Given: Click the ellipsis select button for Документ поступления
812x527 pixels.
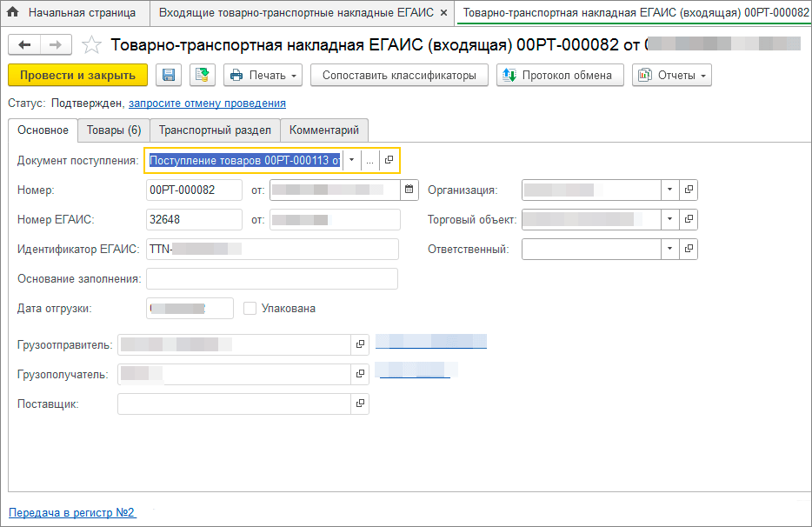Looking at the screenshot, I should point(369,160).
